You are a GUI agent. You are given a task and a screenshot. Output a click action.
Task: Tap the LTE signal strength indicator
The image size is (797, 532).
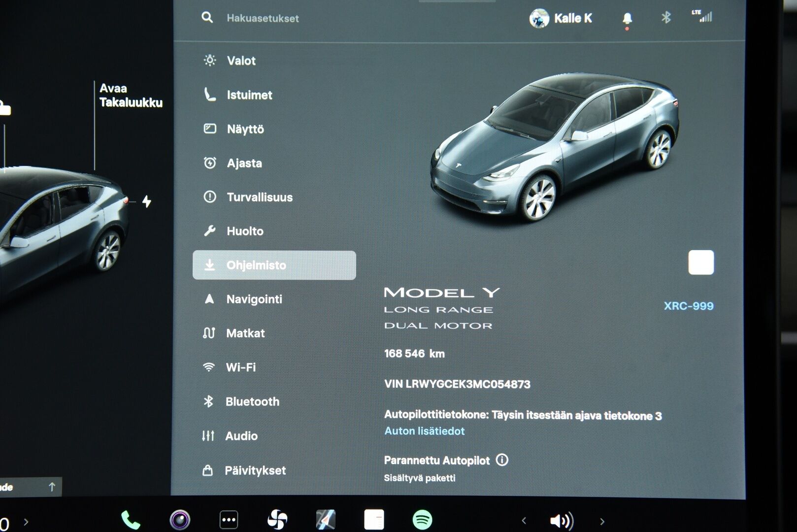(703, 17)
